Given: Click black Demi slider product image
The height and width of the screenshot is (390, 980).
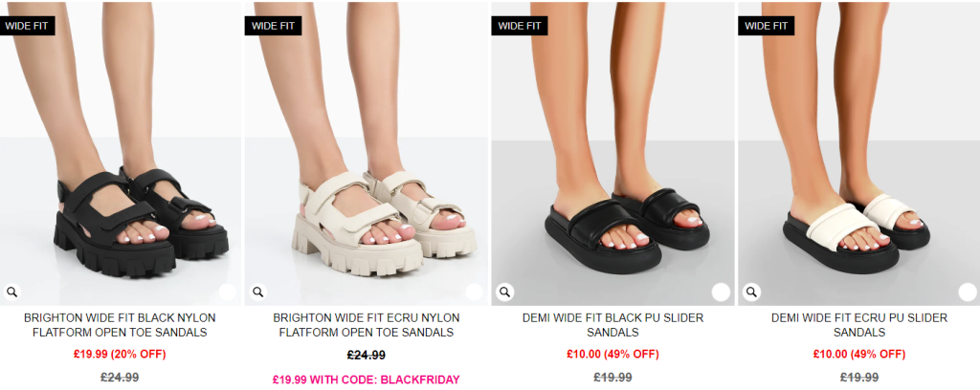Looking at the screenshot, I should pyautogui.click(x=612, y=154).
